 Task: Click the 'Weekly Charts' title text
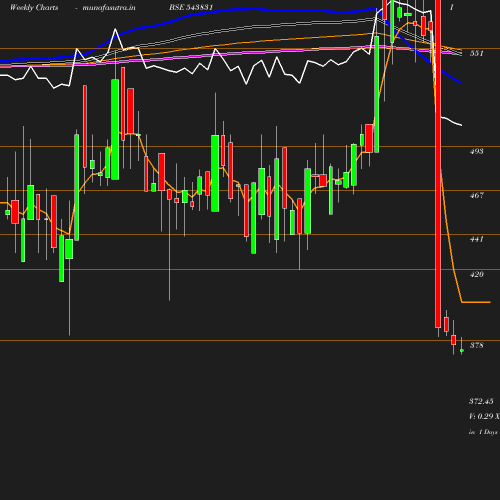click(x=34, y=7)
